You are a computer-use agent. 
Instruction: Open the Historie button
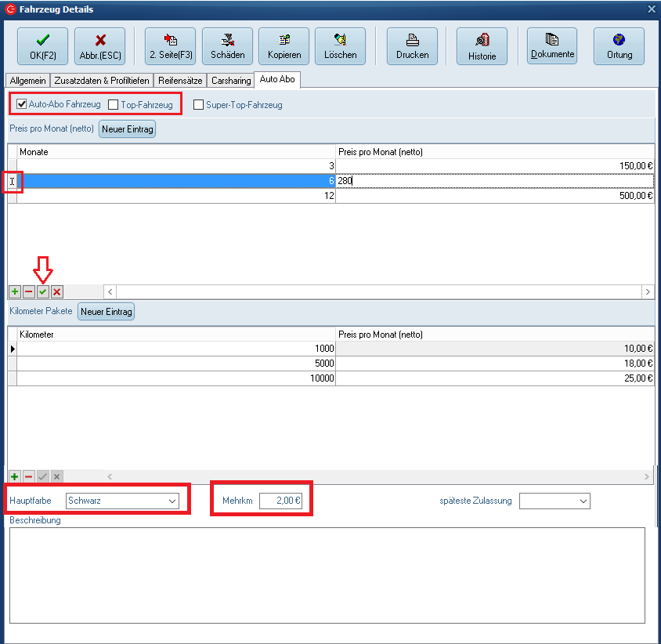click(x=482, y=46)
